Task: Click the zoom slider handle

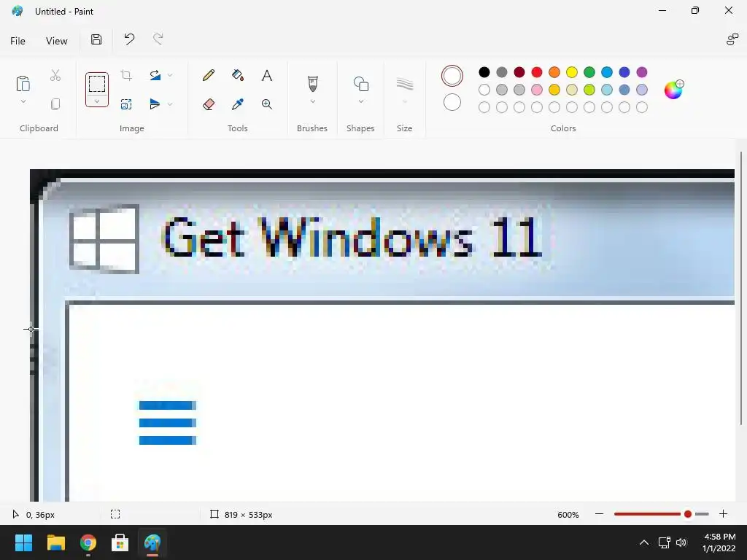Action: coord(687,514)
